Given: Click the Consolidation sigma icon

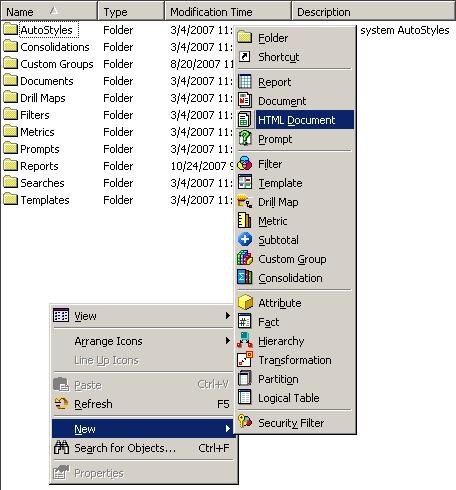Looking at the screenshot, I should click(x=245, y=278).
